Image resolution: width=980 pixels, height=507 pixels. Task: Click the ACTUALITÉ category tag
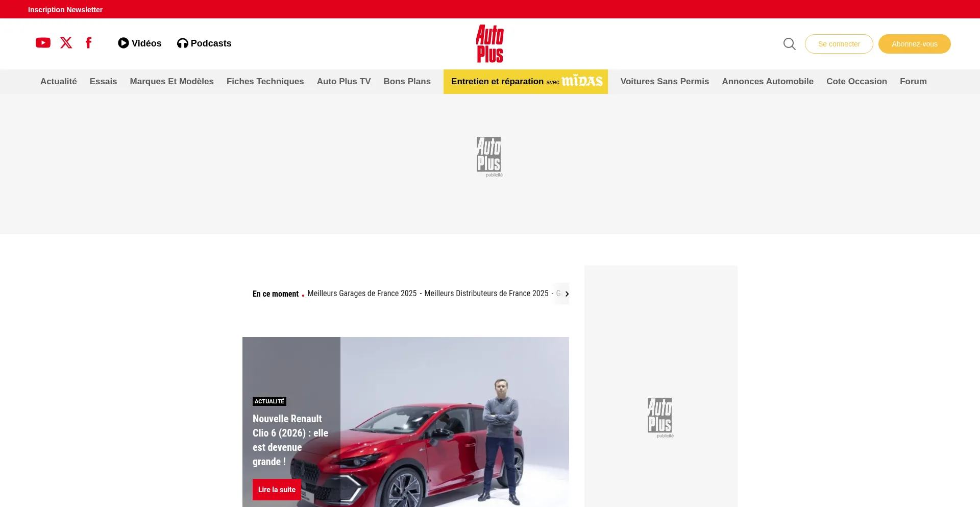(269, 401)
